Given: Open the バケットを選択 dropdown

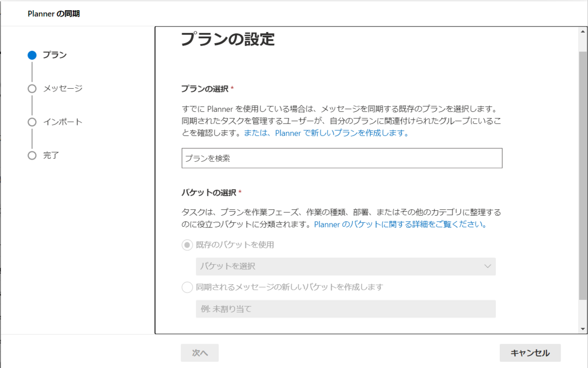Looking at the screenshot, I should pos(345,266).
